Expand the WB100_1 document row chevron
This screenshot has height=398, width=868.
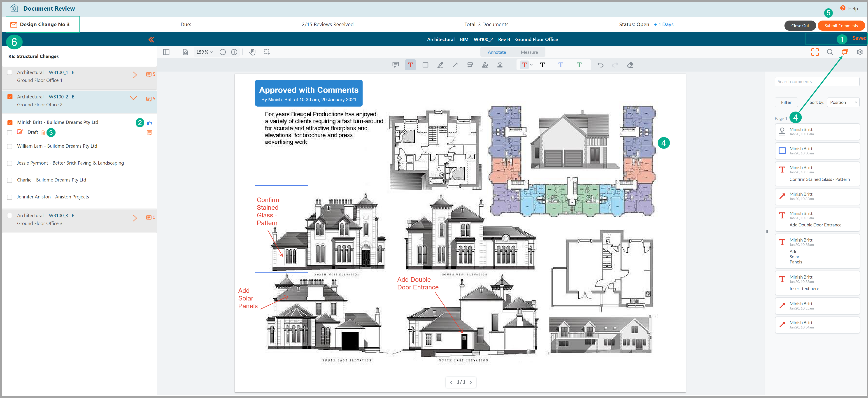(x=135, y=75)
